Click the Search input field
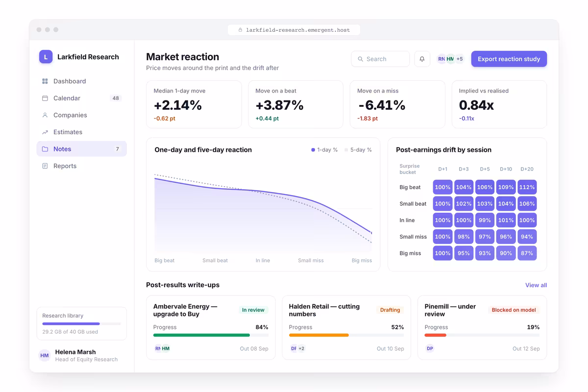Image resolution: width=588 pixels, height=392 pixels. coord(380,59)
